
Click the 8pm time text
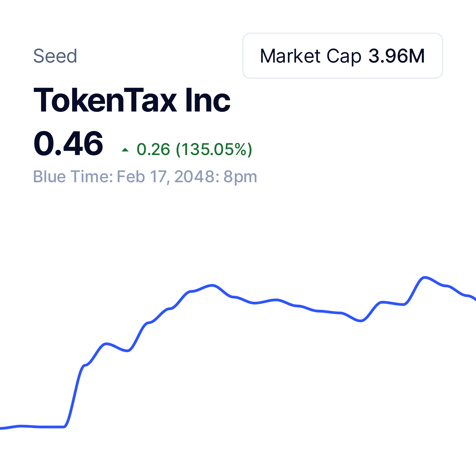[240, 177]
